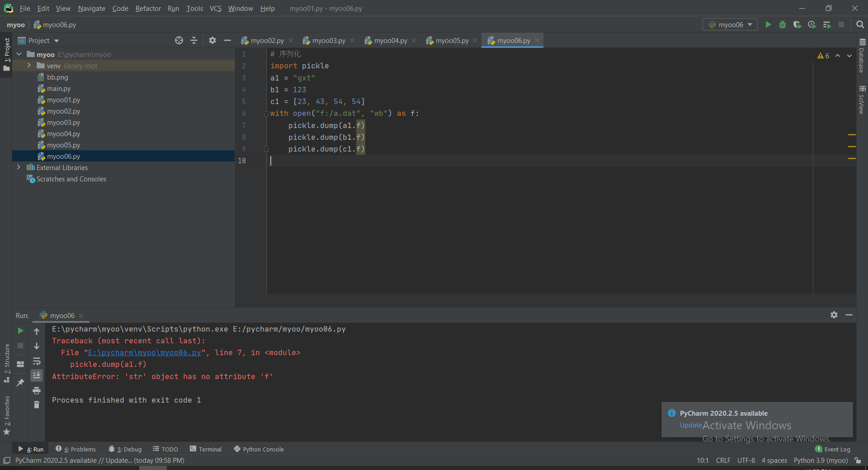868x470 pixels.
Task: Open Search Everywhere magnifier icon
Action: tap(860, 24)
